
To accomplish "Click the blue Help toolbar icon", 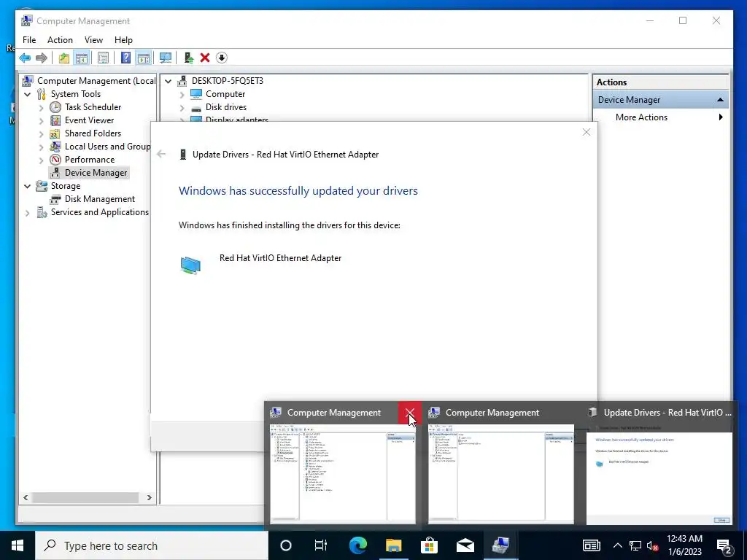I will [x=125, y=58].
